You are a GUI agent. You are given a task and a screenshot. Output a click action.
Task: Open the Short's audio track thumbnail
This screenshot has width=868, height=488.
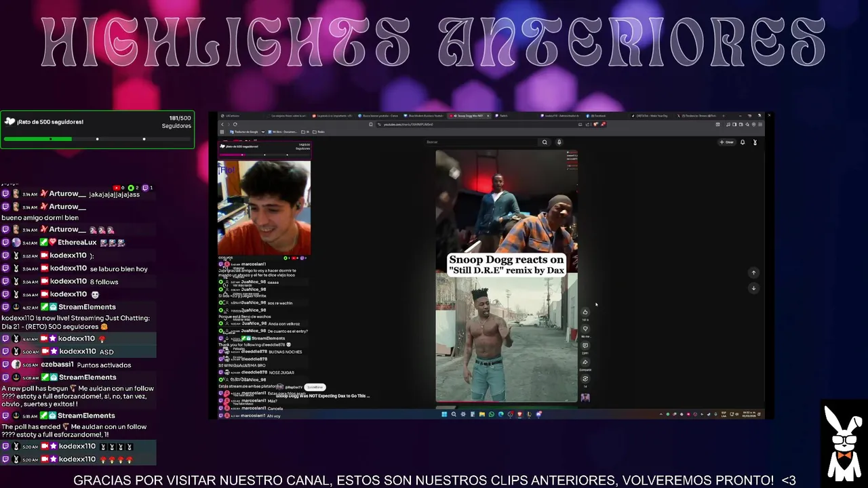(585, 398)
